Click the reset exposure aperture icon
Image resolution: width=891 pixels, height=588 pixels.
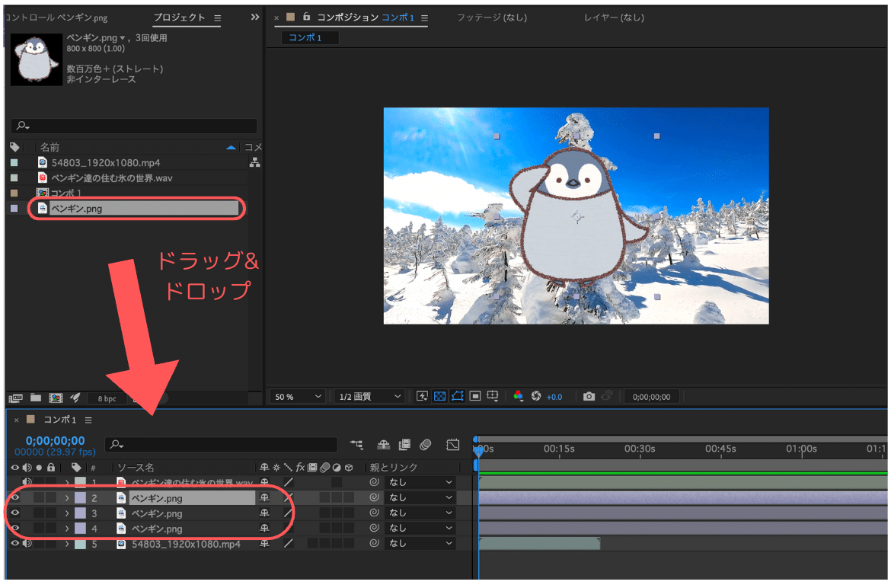pyautogui.click(x=536, y=397)
